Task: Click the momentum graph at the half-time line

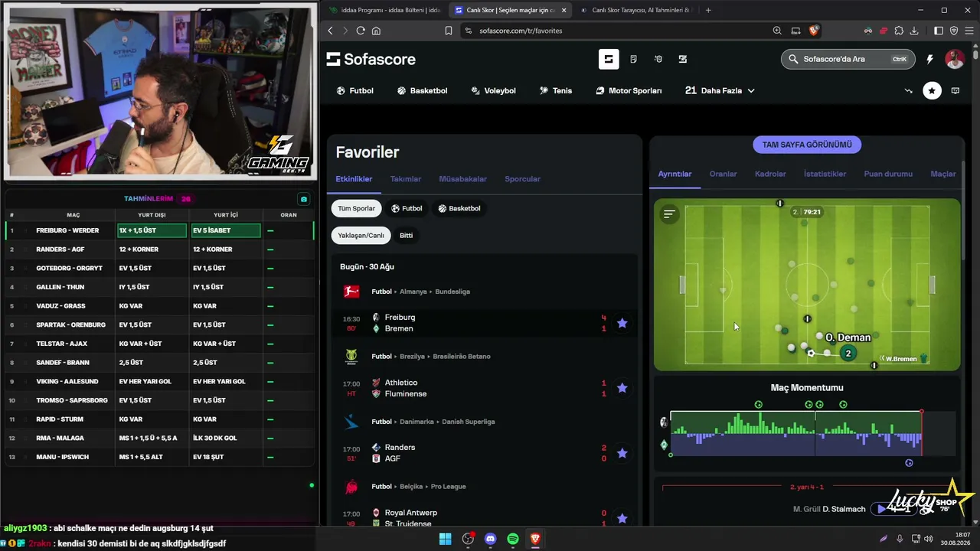Action: coord(815,434)
